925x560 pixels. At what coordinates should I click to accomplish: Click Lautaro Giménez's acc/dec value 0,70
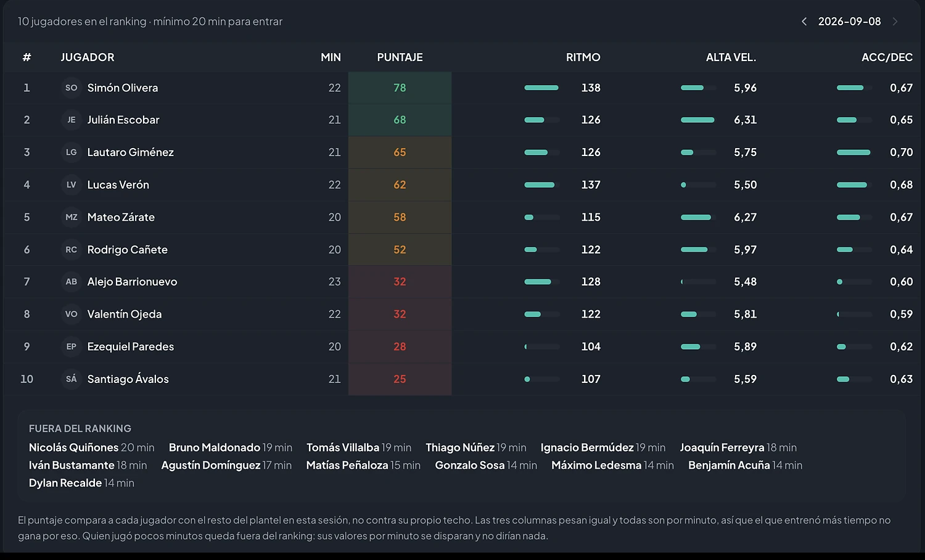pos(901,152)
